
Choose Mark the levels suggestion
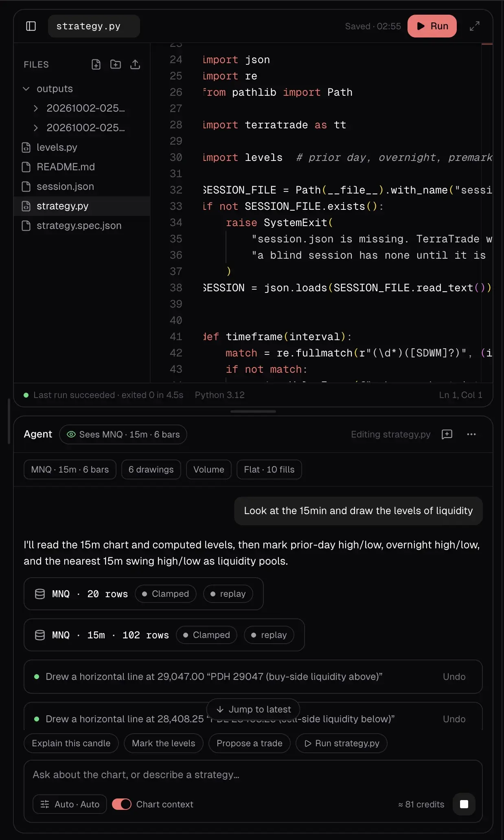[x=164, y=743]
